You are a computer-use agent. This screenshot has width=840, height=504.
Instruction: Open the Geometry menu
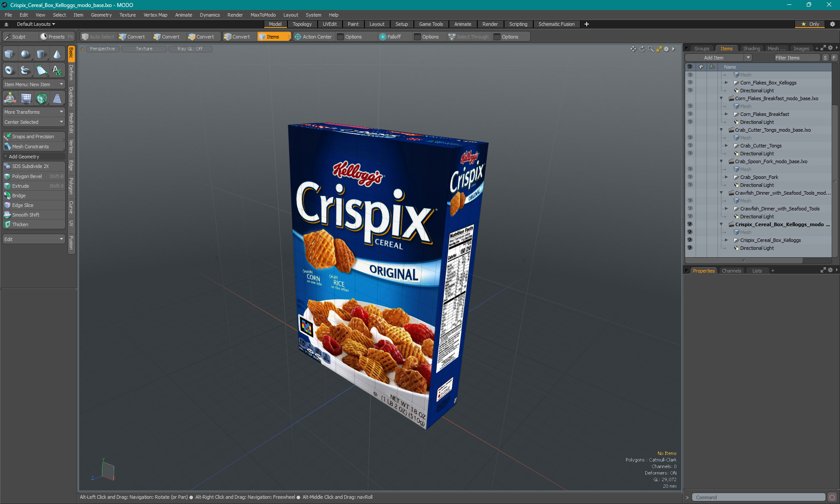101,15
